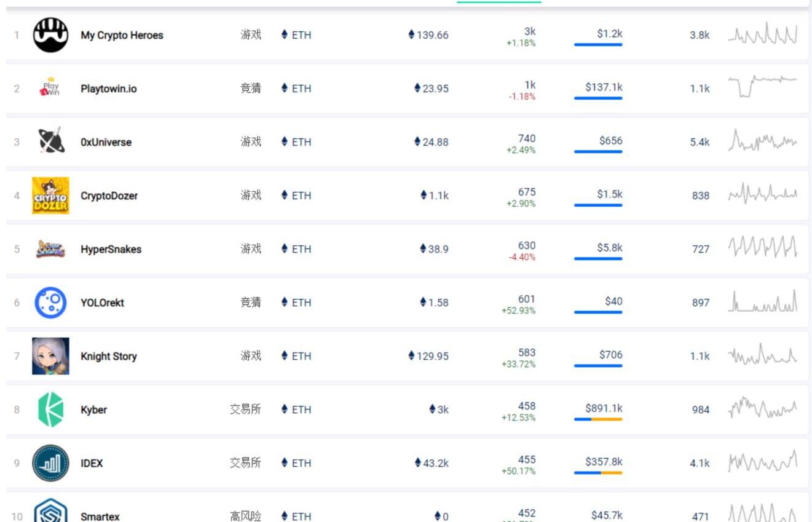Open the CryptoDozer app icon
The width and height of the screenshot is (812, 522).
coord(50,196)
